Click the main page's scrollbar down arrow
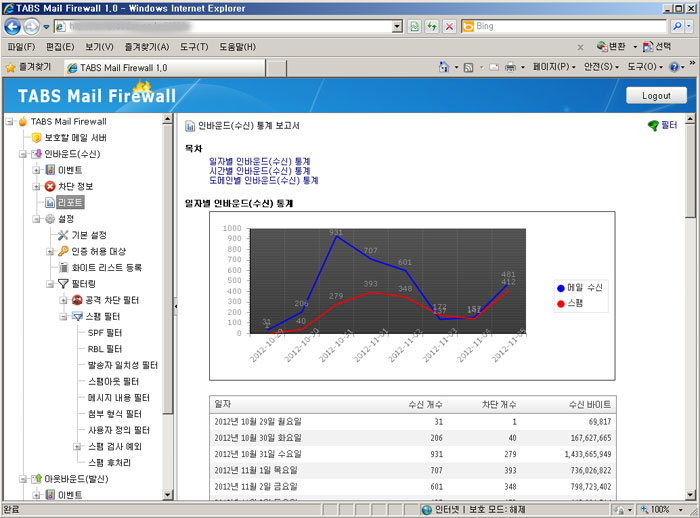 pyautogui.click(x=690, y=495)
